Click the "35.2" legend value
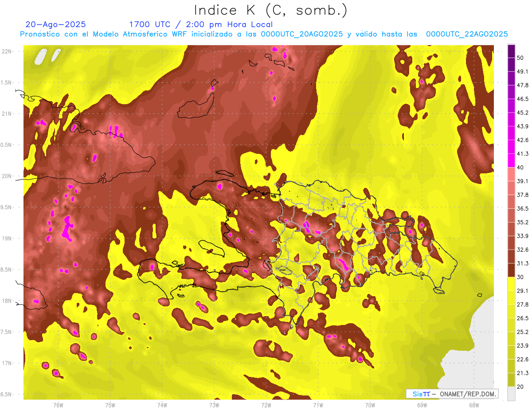Viewport: 532px width, 411px height. click(523, 222)
